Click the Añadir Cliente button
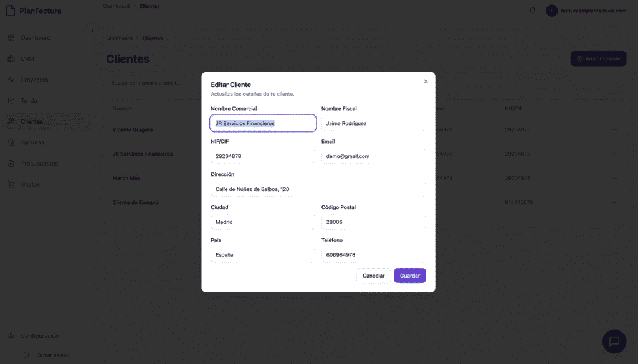The height and width of the screenshot is (364, 638). coord(598,58)
